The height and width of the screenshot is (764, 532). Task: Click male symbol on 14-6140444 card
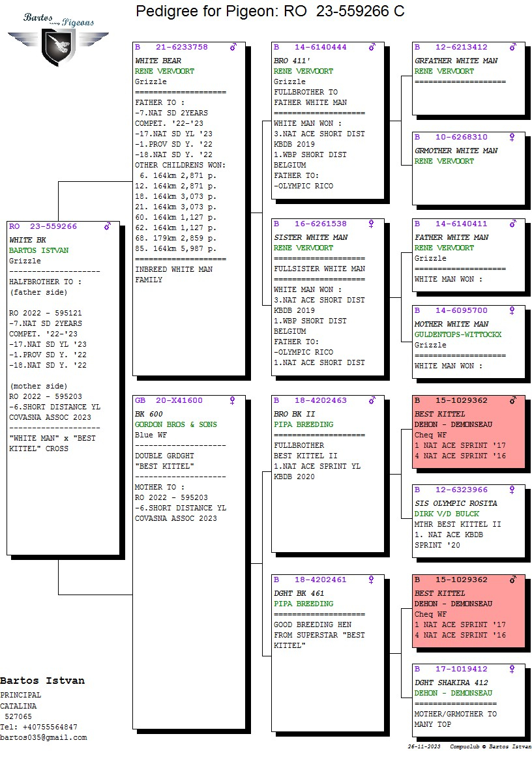[372, 47]
